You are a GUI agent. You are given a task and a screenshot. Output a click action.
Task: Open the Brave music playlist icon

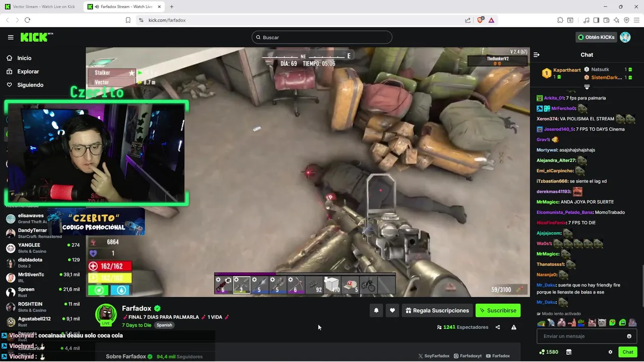point(586,20)
